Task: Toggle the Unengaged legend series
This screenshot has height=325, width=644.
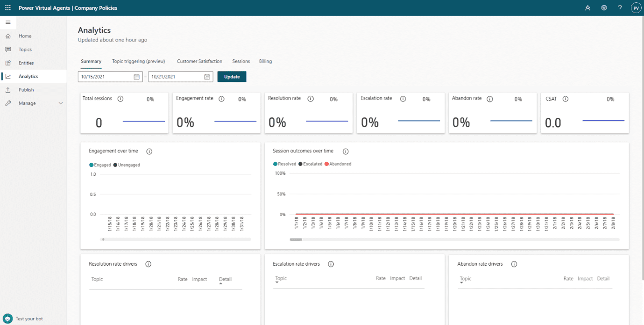Action: pyautogui.click(x=127, y=165)
